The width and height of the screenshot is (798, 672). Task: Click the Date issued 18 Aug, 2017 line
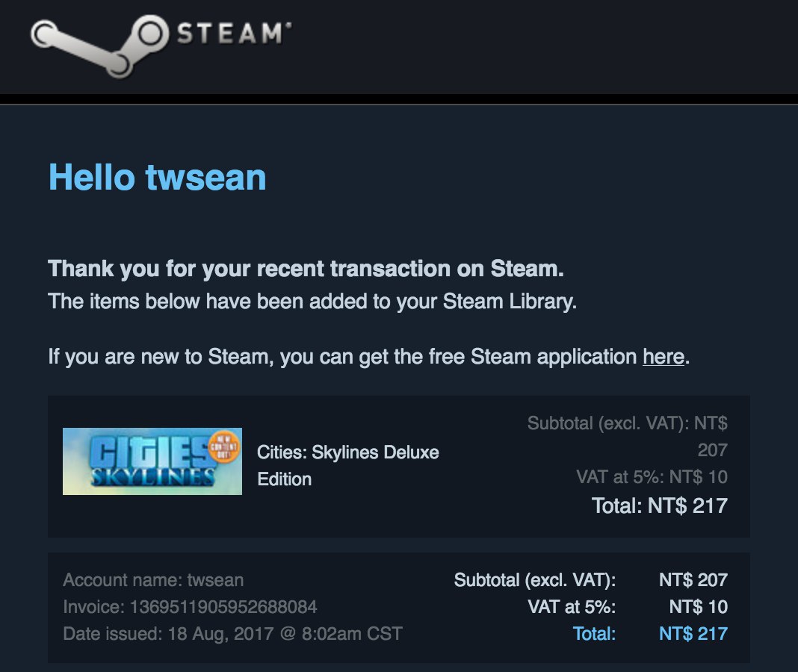click(x=232, y=634)
